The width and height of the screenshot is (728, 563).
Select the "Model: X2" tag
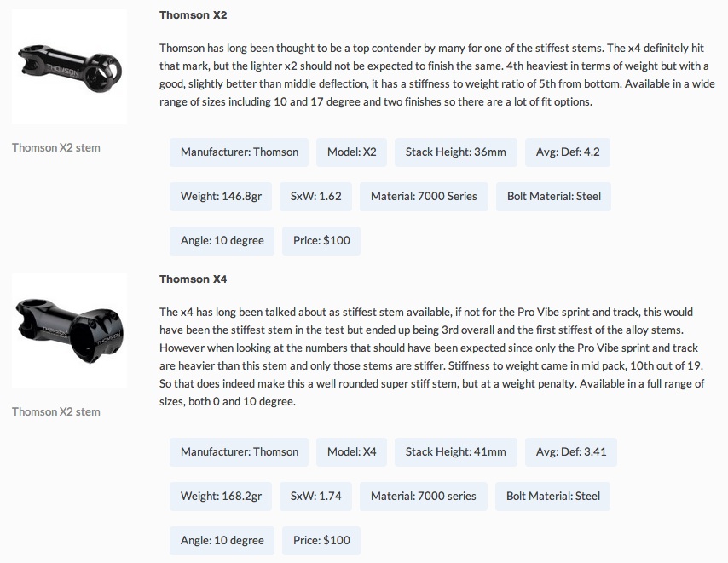[351, 152]
